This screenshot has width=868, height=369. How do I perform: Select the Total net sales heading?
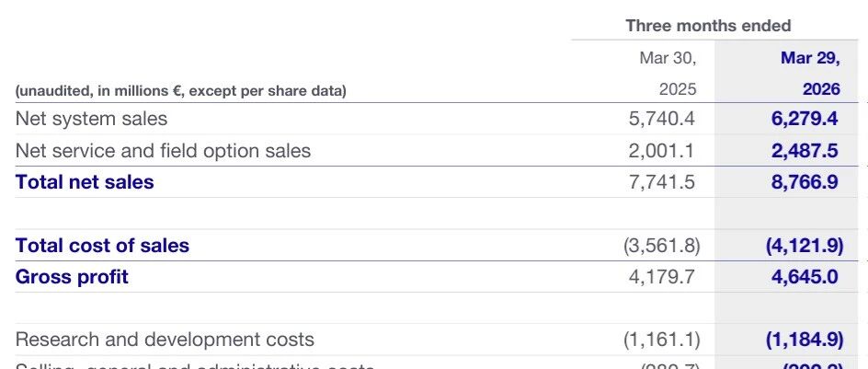[85, 181]
